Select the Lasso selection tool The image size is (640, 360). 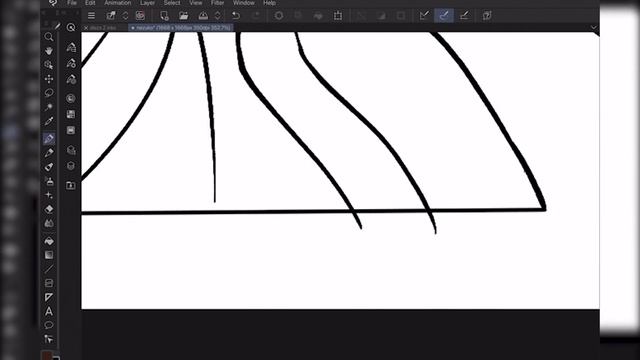coord(49,93)
